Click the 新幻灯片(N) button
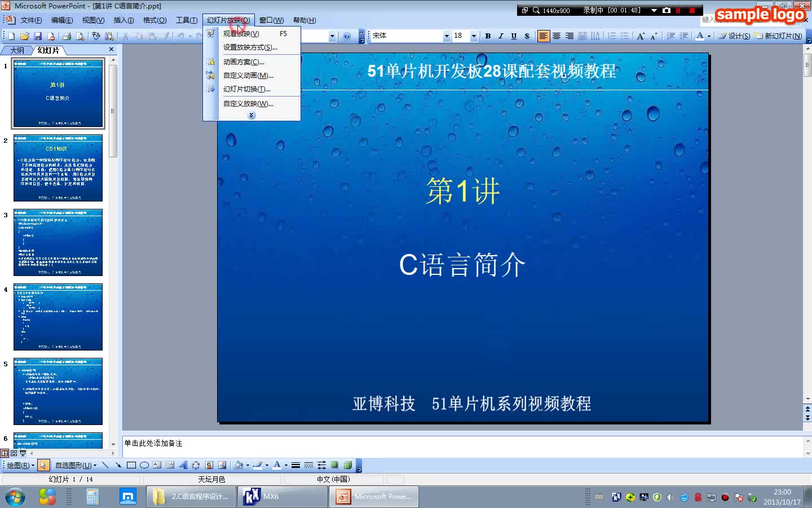The height and width of the screenshot is (508, 812). coord(779,36)
